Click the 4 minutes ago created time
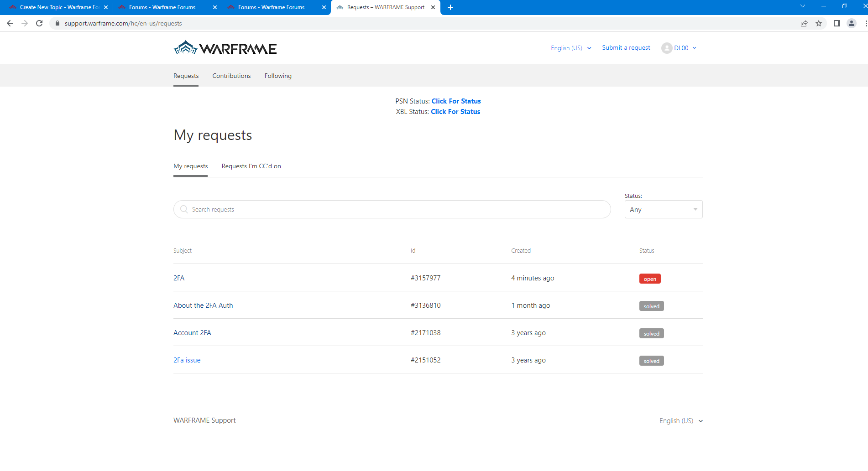The height and width of the screenshot is (471, 868). (533, 278)
